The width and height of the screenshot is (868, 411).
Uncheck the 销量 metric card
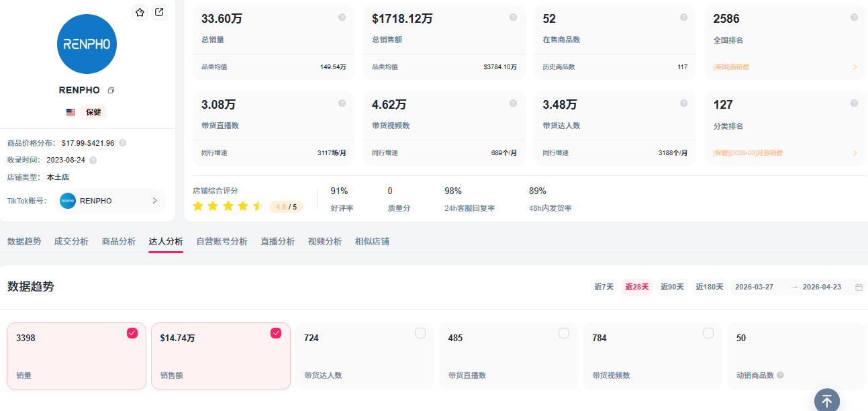click(132, 333)
